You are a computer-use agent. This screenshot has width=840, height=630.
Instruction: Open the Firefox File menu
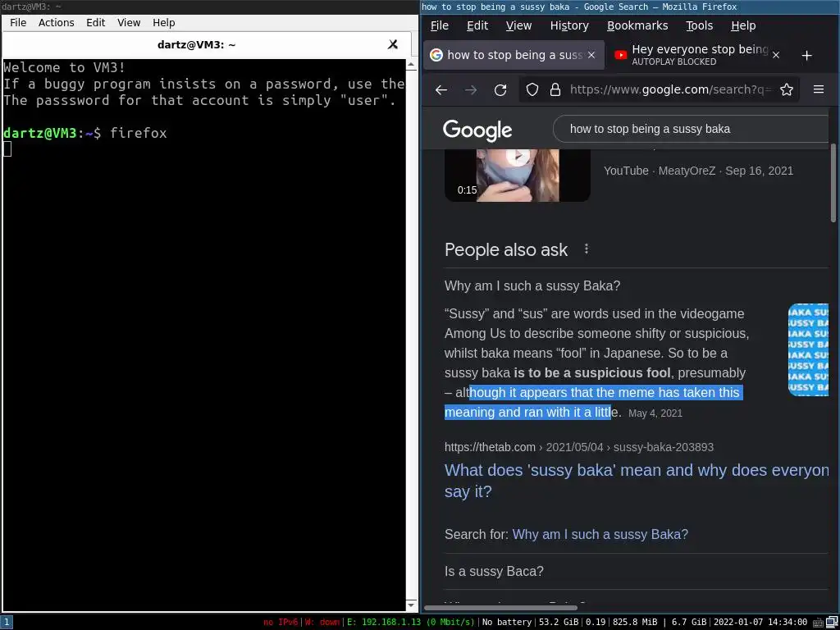440,25
